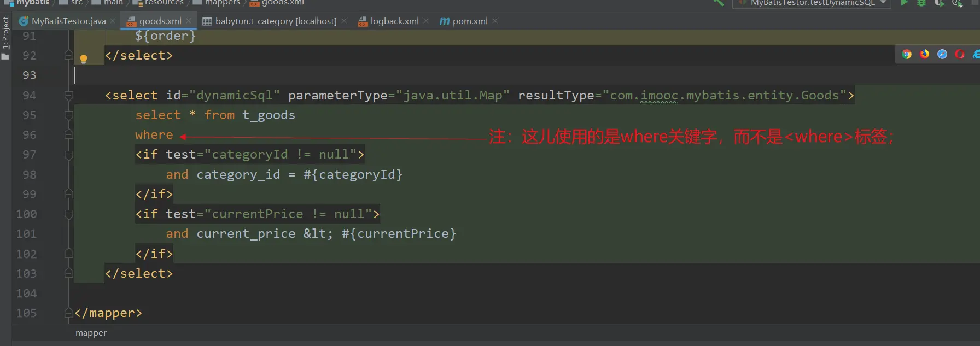Click the green Debug bug icon
This screenshot has height=346, width=980.
pos(921,3)
